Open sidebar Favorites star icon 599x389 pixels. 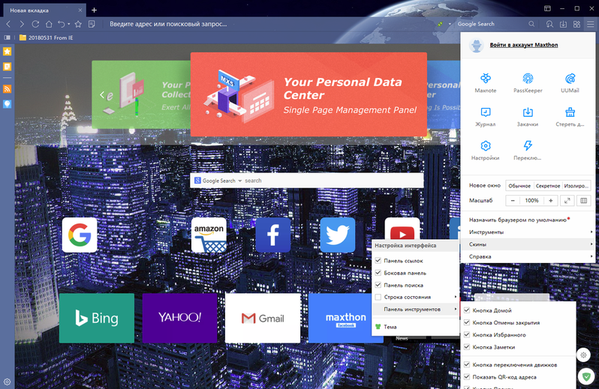click(7, 52)
